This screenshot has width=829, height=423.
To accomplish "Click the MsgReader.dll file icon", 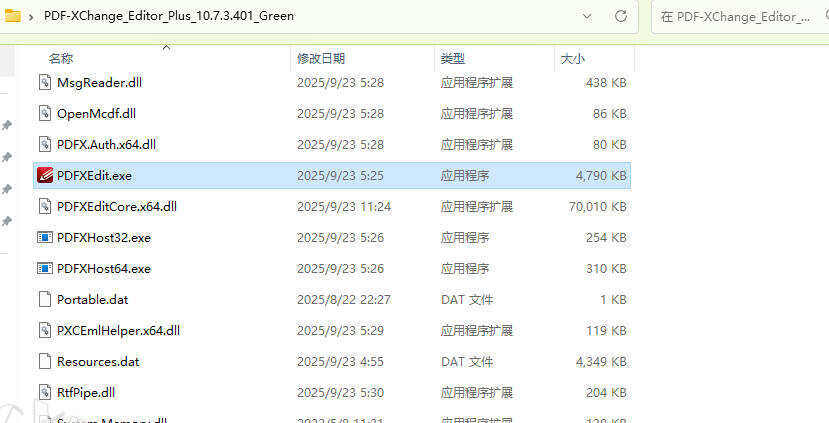I will click(44, 82).
